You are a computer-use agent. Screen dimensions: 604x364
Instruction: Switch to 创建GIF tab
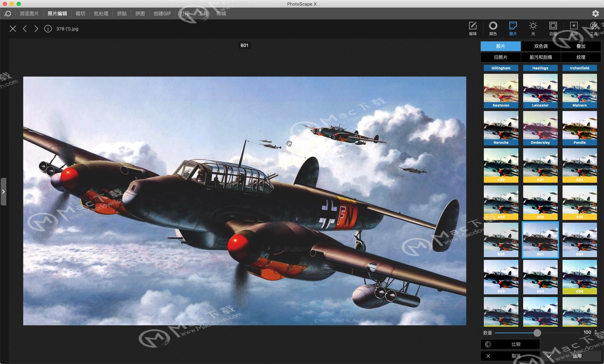pos(162,13)
